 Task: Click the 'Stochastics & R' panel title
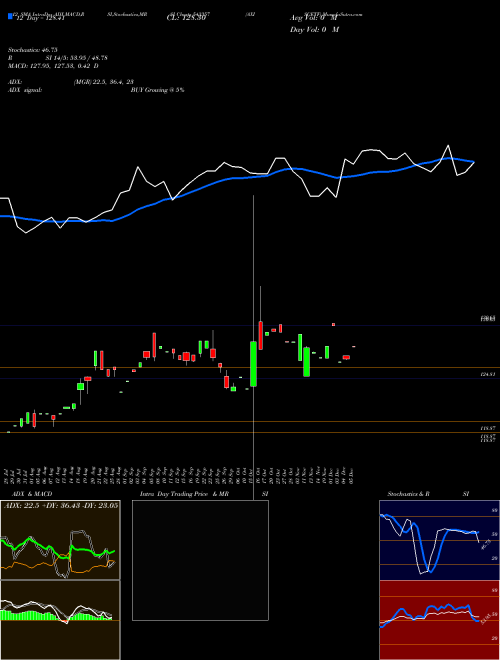click(x=408, y=494)
